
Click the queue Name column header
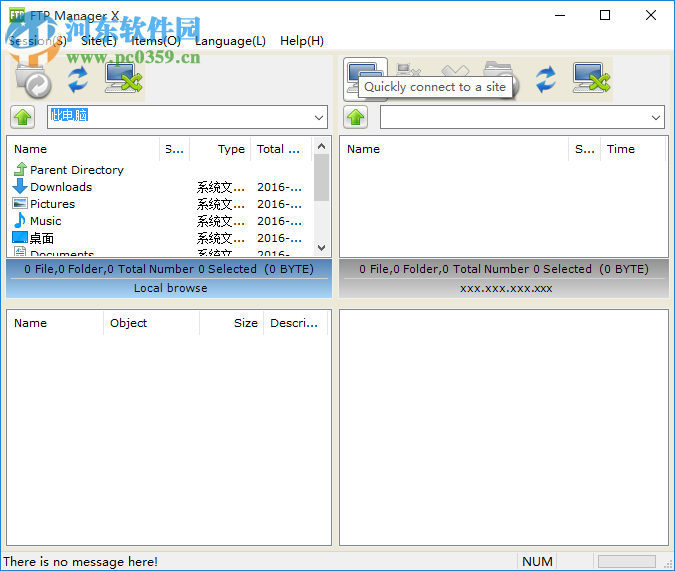click(x=56, y=323)
